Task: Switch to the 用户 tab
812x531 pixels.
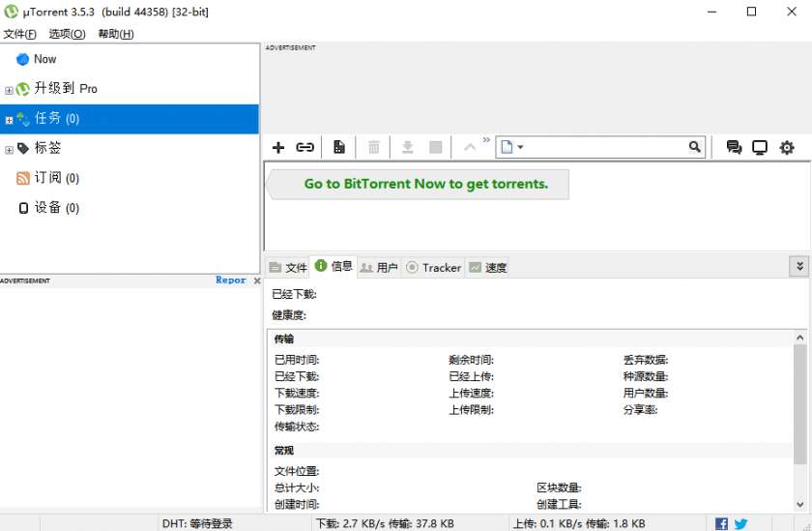Action: pyautogui.click(x=379, y=267)
